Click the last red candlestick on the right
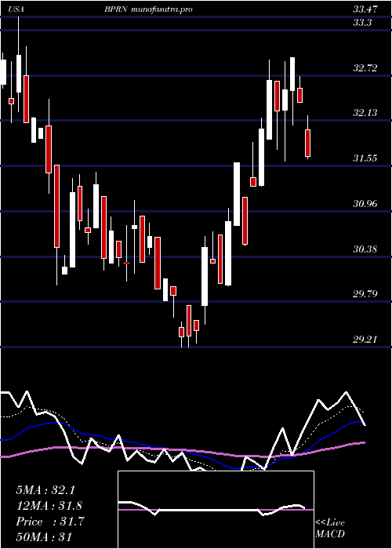 [307, 143]
